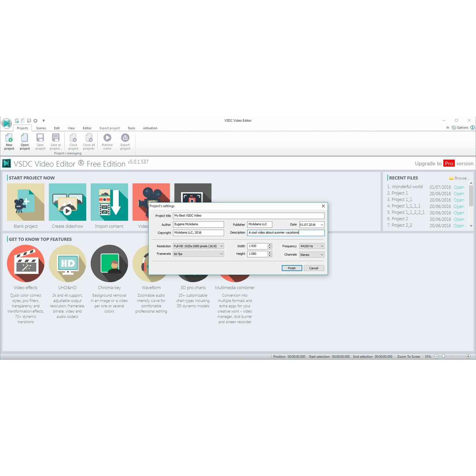Click Finish in the Project's settings dialog
This screenshot has width=476, height=476.
[x=292, y=268]
